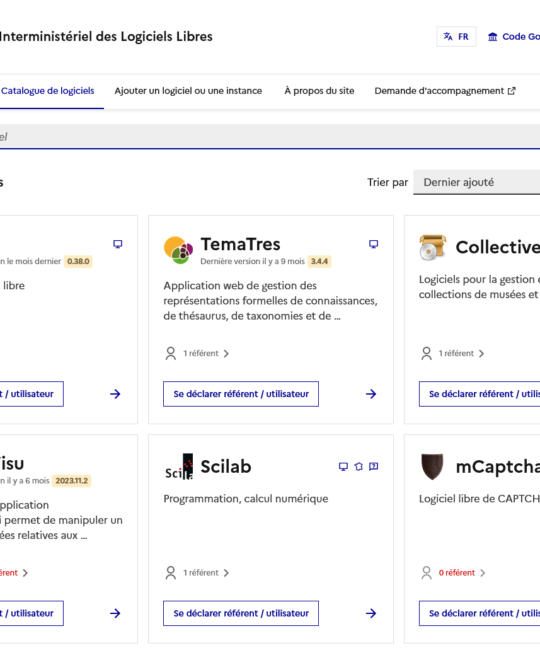Click the referent user icon on TemaTres card
Viewport: 540px width, 648px height.
171,353
